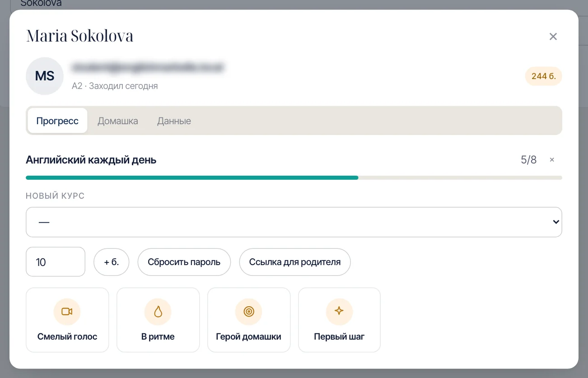
Task: Click the target icon on Герой домашки
Action: [249, 312]
